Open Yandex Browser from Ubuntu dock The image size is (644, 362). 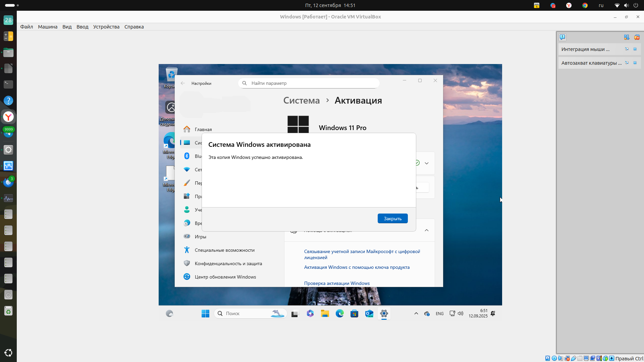[8, 117]
